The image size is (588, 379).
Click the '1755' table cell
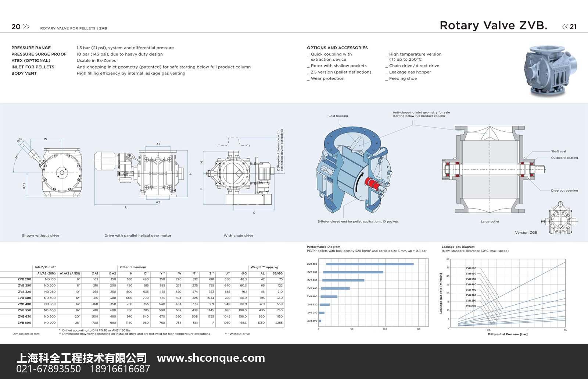[211, 316]
